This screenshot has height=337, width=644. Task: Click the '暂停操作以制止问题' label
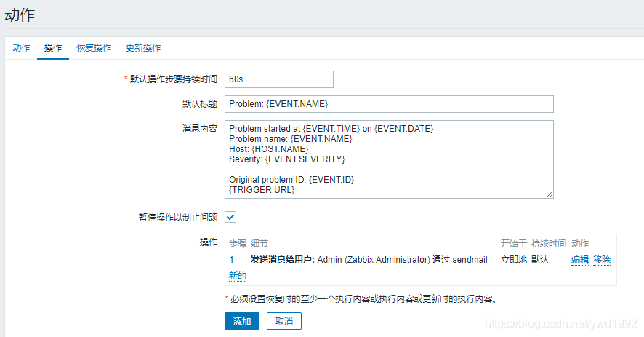click(178, 217)
